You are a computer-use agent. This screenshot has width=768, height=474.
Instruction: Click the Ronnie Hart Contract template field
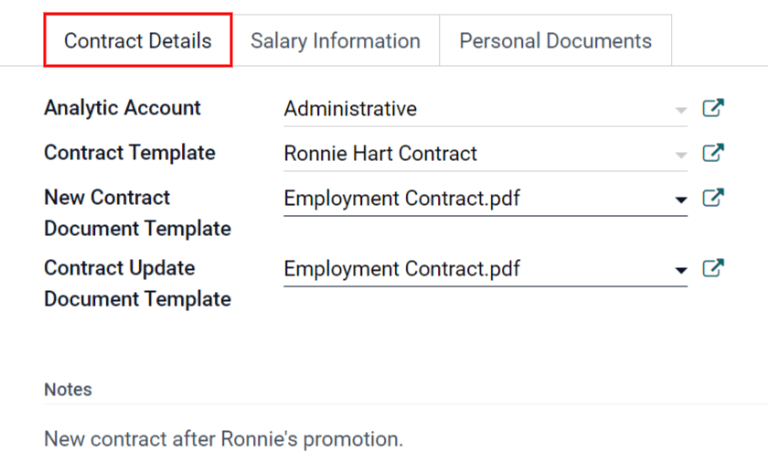[470, 154]
